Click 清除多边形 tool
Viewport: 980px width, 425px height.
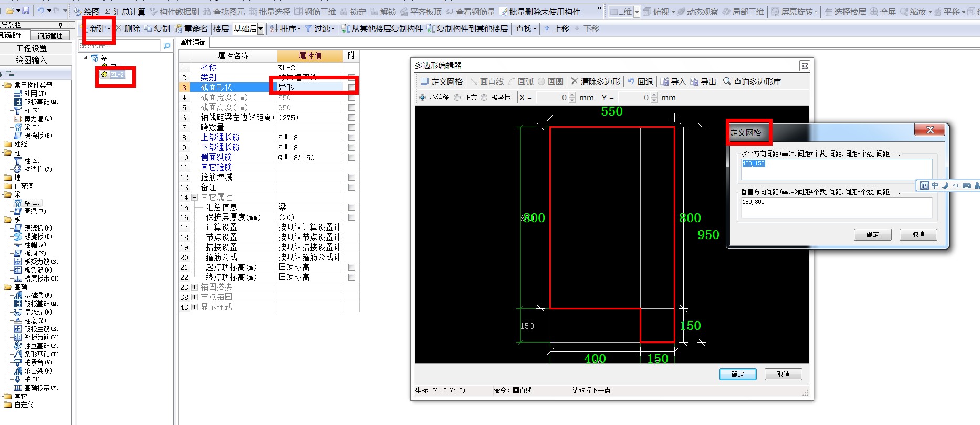[x=596, y=81]
